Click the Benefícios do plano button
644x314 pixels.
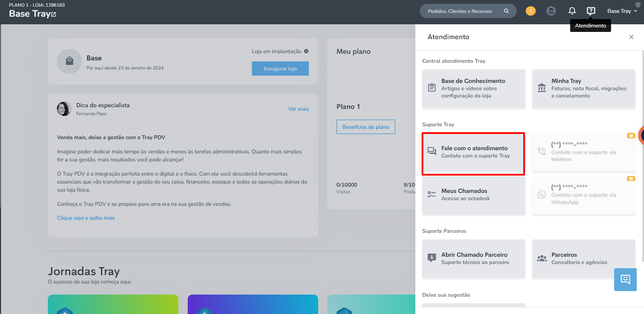[366, 127]
